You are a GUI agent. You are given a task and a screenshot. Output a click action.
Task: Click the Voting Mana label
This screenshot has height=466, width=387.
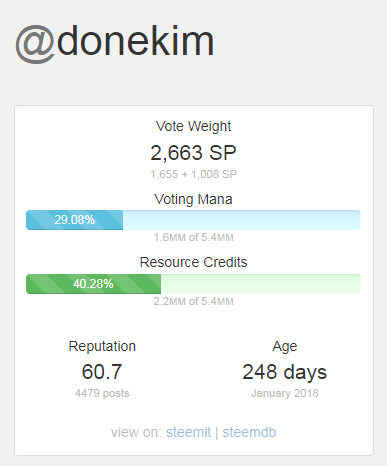click(193, 199)
